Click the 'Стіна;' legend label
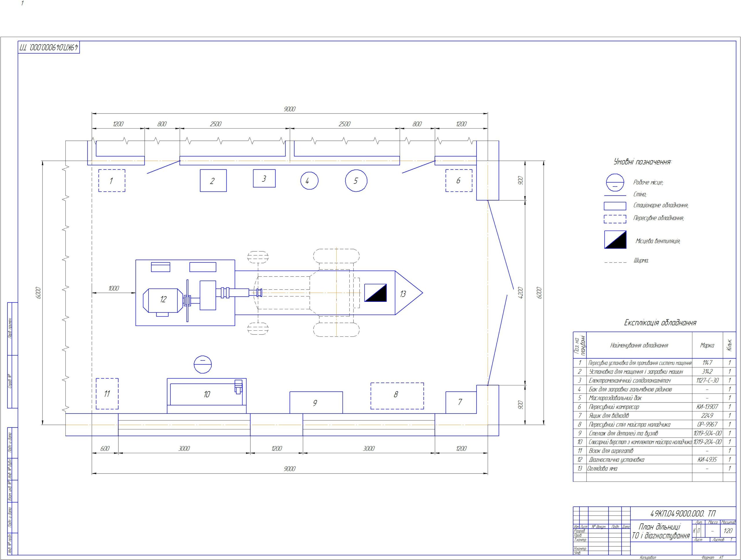The image size is (741, 560). coord(640,194)
